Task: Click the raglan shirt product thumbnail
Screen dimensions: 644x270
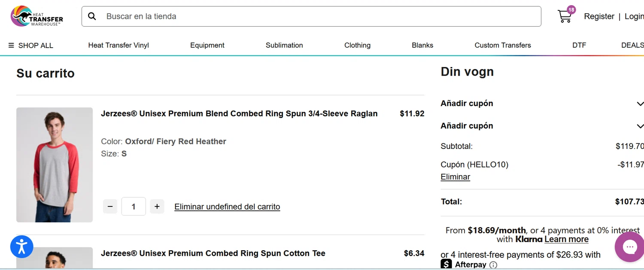Action: [x=55, y=165]
